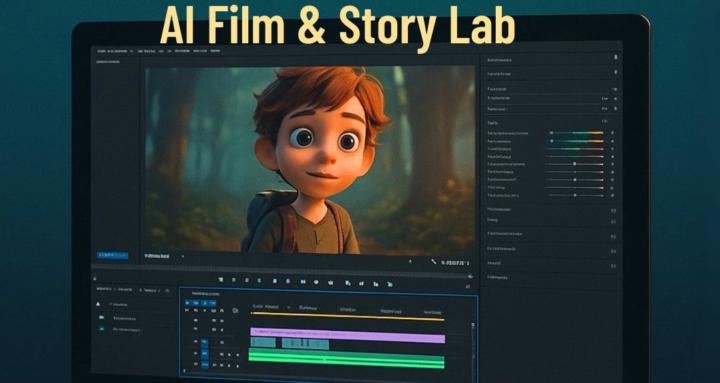
Task: Click the blue highlighted button below the preview's left edge
Action: [112, 255]
